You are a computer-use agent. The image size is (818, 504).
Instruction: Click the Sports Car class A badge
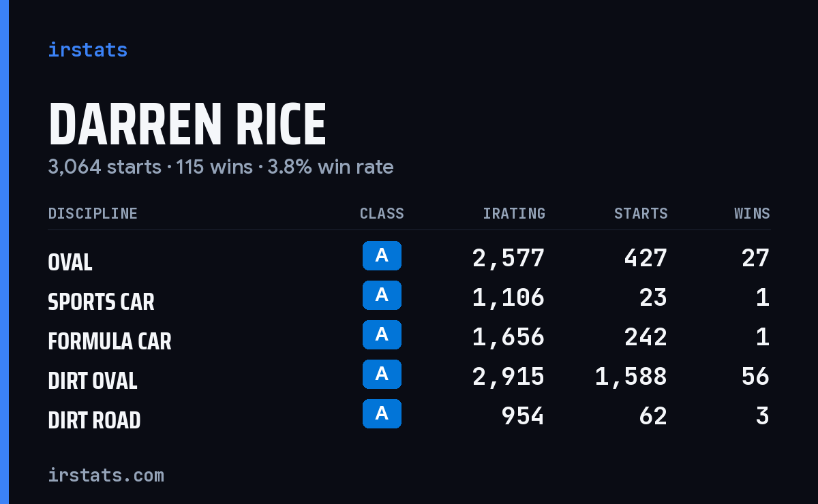coord(382,295)
